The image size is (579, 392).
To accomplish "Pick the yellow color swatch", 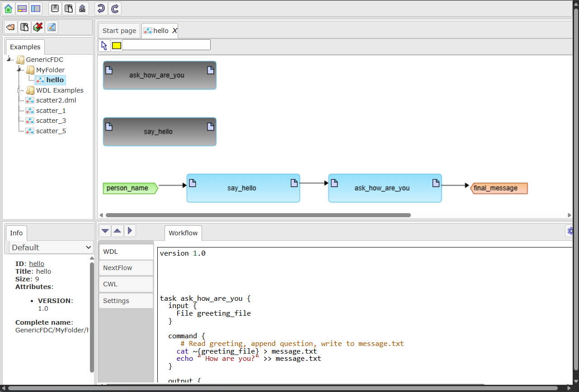I will (117, 45).
